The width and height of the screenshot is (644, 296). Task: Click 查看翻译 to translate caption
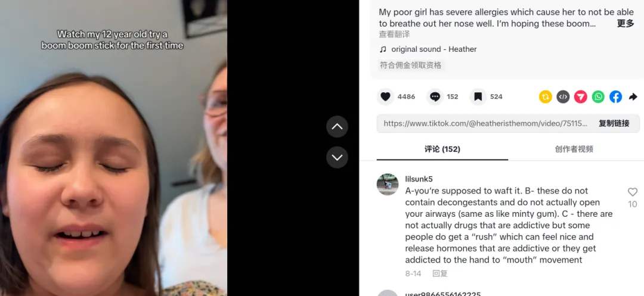coord(394,35)
